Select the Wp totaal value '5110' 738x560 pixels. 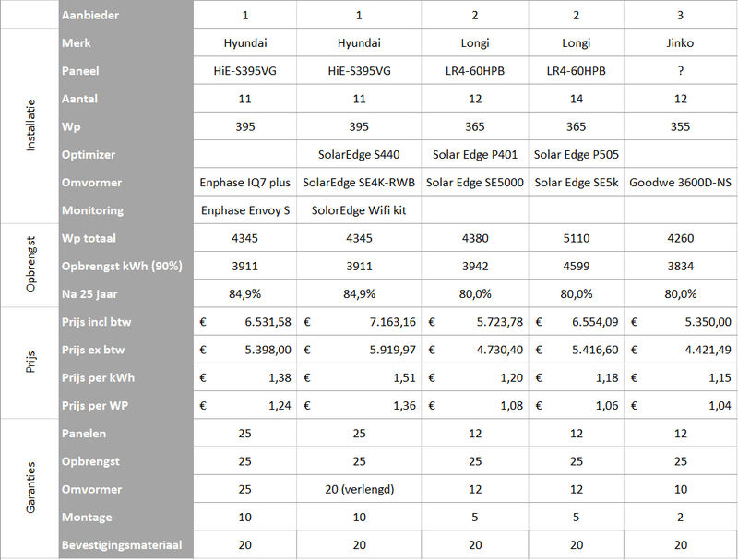pyautogui.click(x=576, y=238)
